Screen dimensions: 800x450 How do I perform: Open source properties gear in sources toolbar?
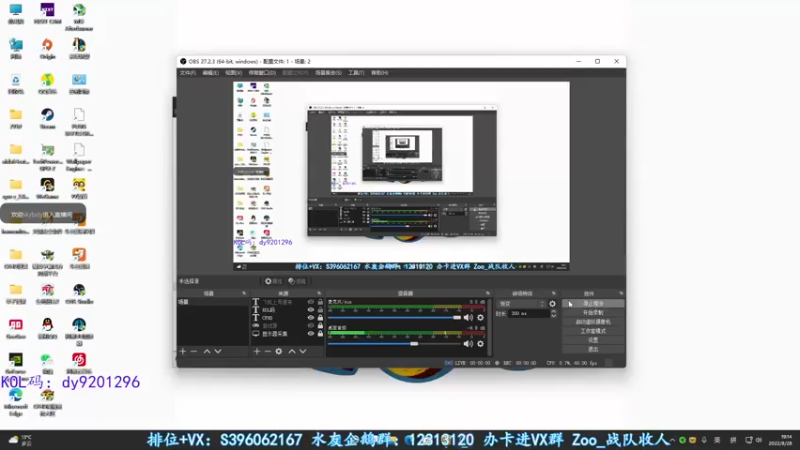(x=279, y=351)
